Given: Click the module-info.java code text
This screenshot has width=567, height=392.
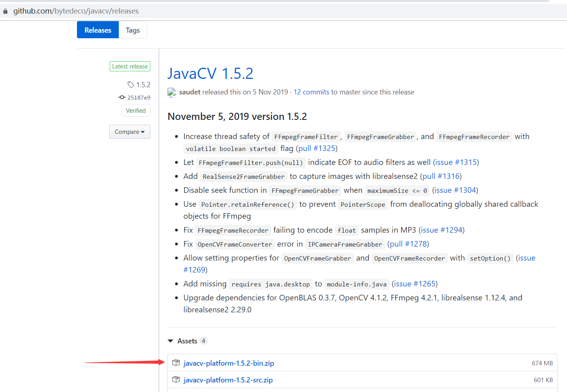Looking at the screenshot, I should tap(357, 284).
